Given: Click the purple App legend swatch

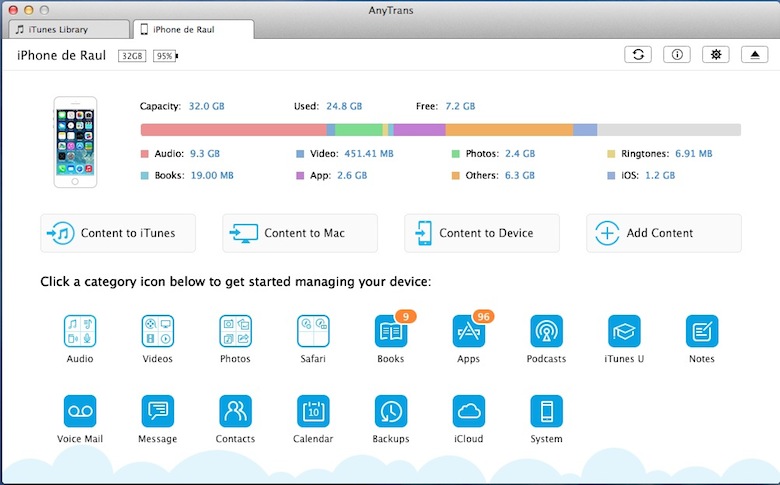Looking at the screenshot, I should 300,176.
